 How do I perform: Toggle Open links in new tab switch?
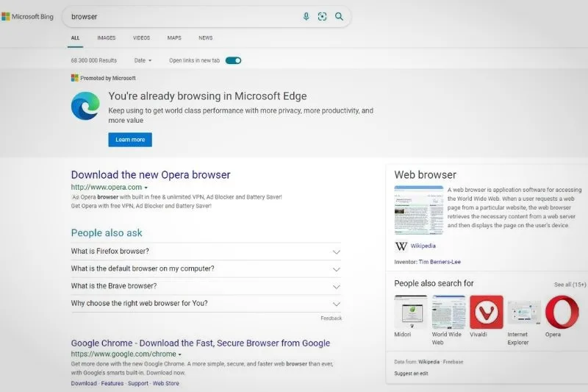233,60
